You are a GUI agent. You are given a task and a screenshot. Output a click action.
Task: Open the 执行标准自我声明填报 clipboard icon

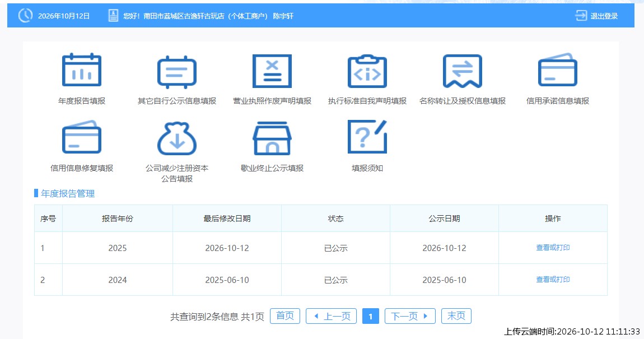[x=367, y=71]
